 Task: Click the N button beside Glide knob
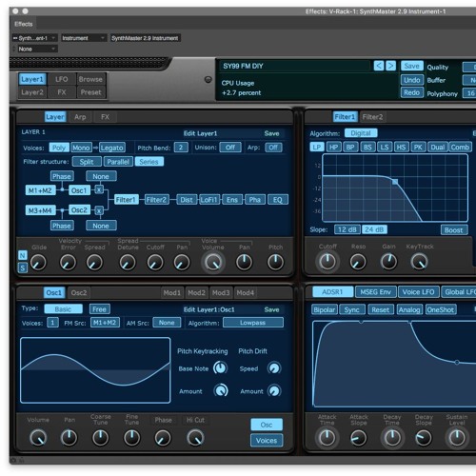click(x=23, y=255)
